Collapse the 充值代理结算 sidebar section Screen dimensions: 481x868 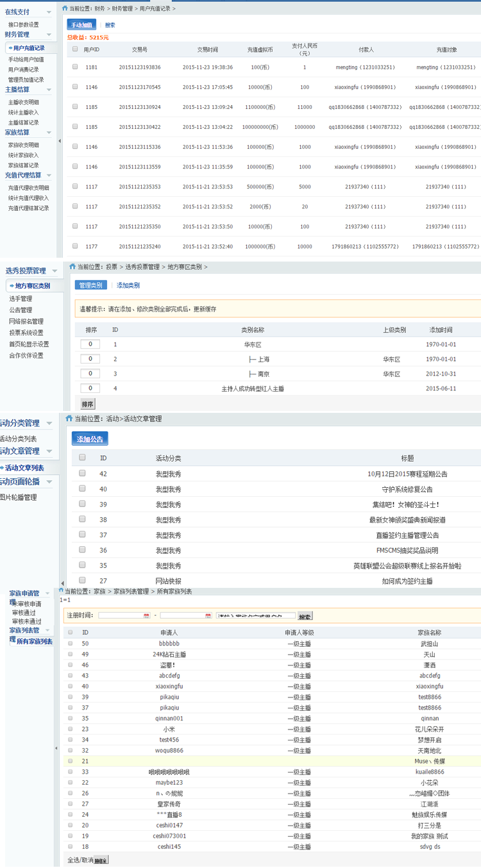click(x=49, y=175)
